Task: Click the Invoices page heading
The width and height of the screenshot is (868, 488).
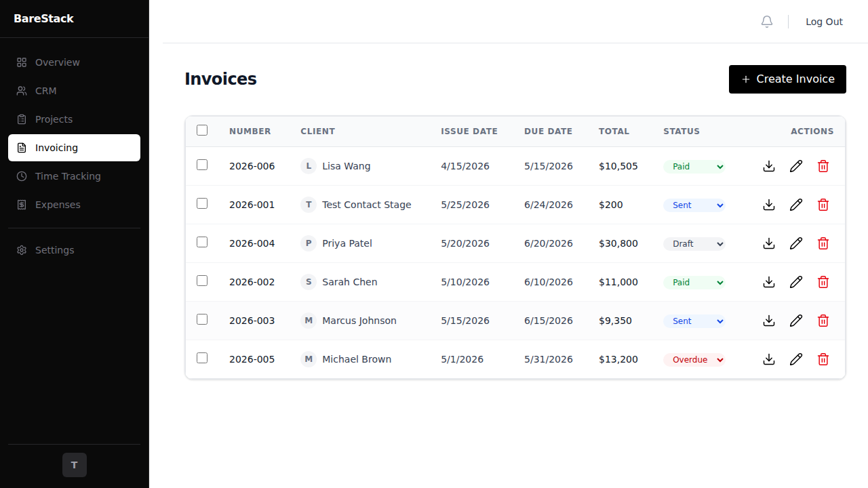Action: (220, 79)
